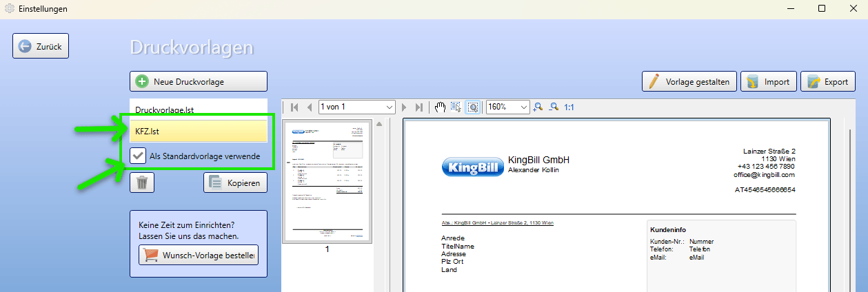This screenshot has width=868, height=292.
Task: Click the Import button
Action: click(x=769, y=81)
